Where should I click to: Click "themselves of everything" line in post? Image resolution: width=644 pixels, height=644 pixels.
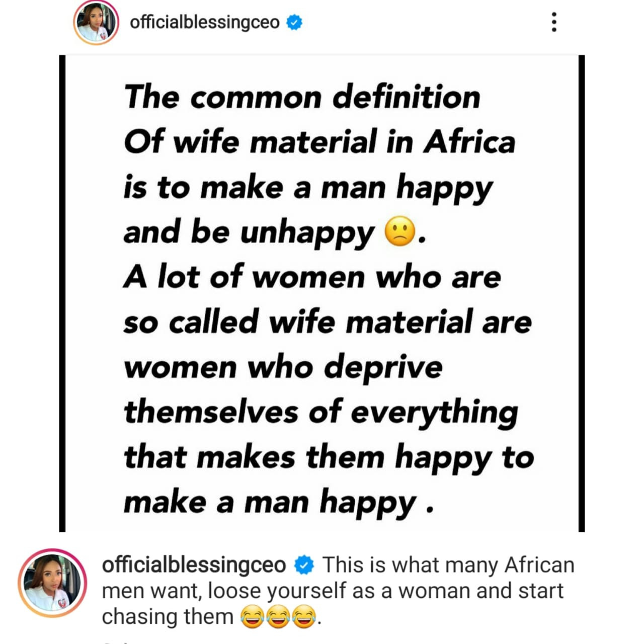[x=320, y=413]
